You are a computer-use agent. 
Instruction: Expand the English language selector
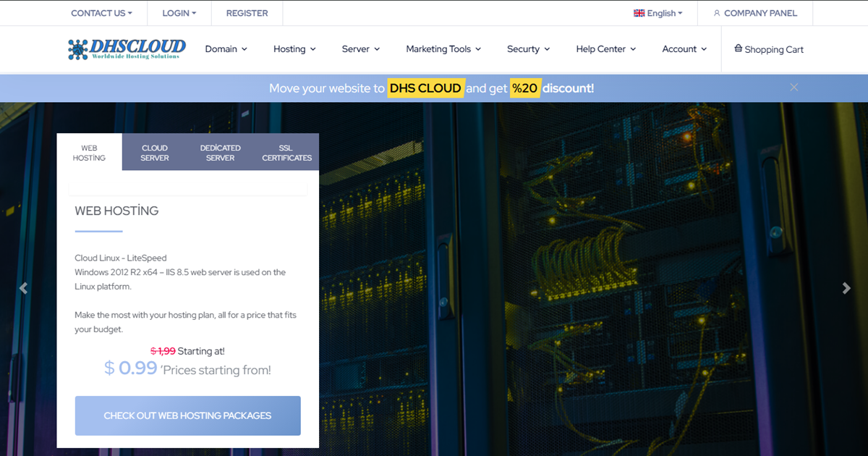(x=658, y=13)
